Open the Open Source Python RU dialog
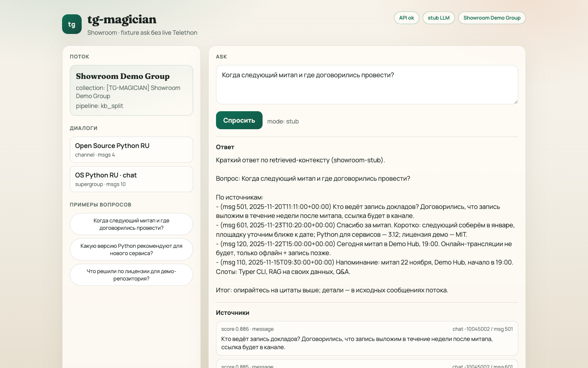588x368 pixels. pos(131,150)
